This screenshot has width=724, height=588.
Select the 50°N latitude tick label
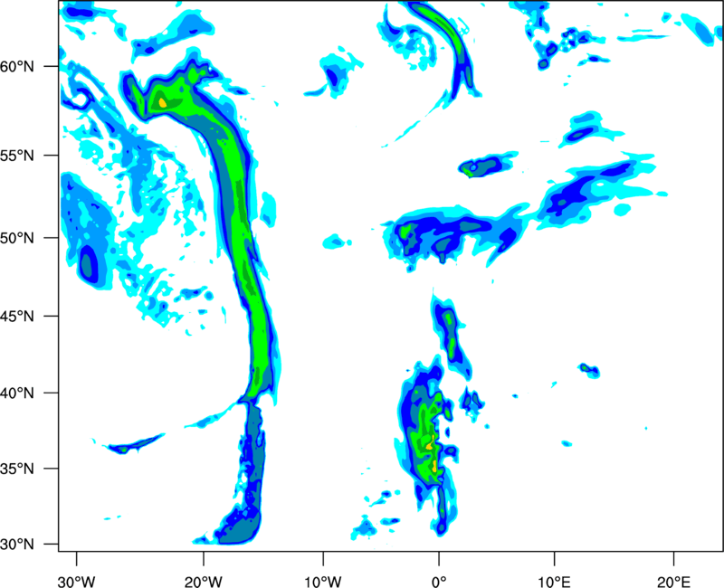click(17, 238)
